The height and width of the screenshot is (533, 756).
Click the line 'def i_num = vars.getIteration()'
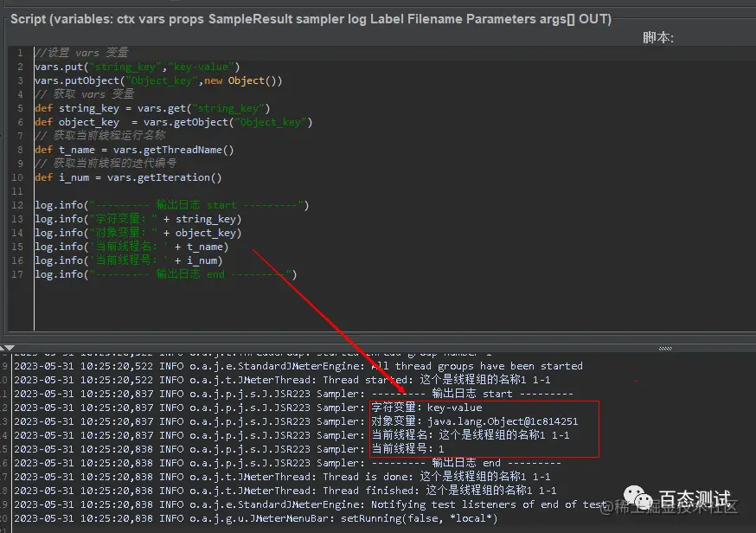coord(128,177)
